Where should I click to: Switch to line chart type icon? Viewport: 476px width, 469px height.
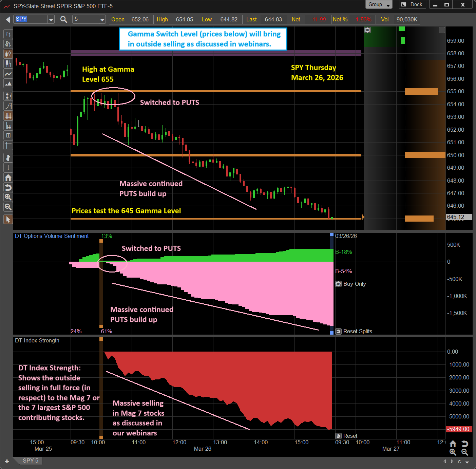8,74
